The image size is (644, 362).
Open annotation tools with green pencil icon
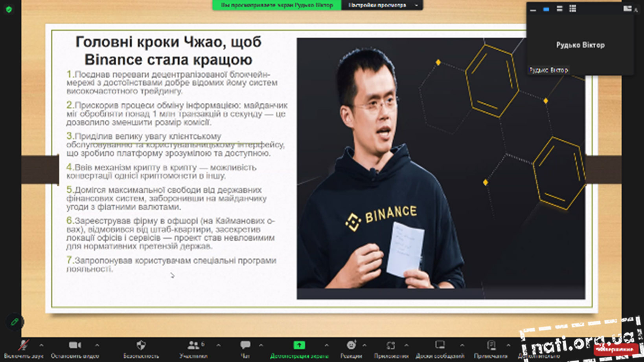[x=15, y=322]
